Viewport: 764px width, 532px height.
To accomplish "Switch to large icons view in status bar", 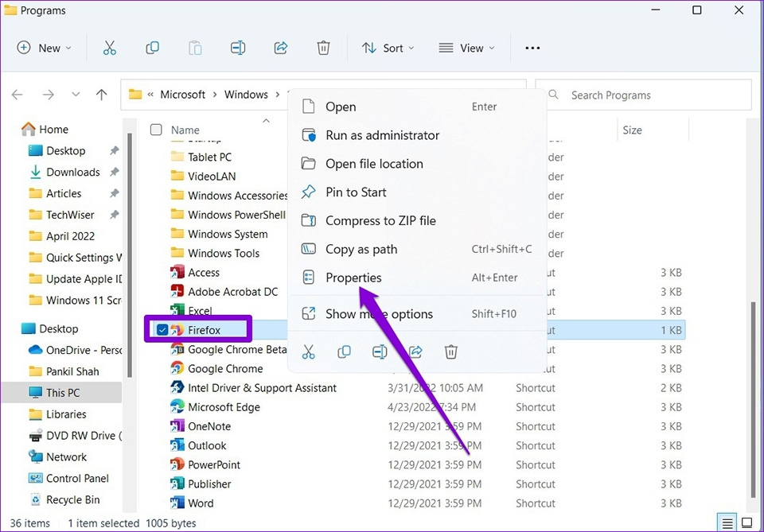I will click(x=746, y=515).
